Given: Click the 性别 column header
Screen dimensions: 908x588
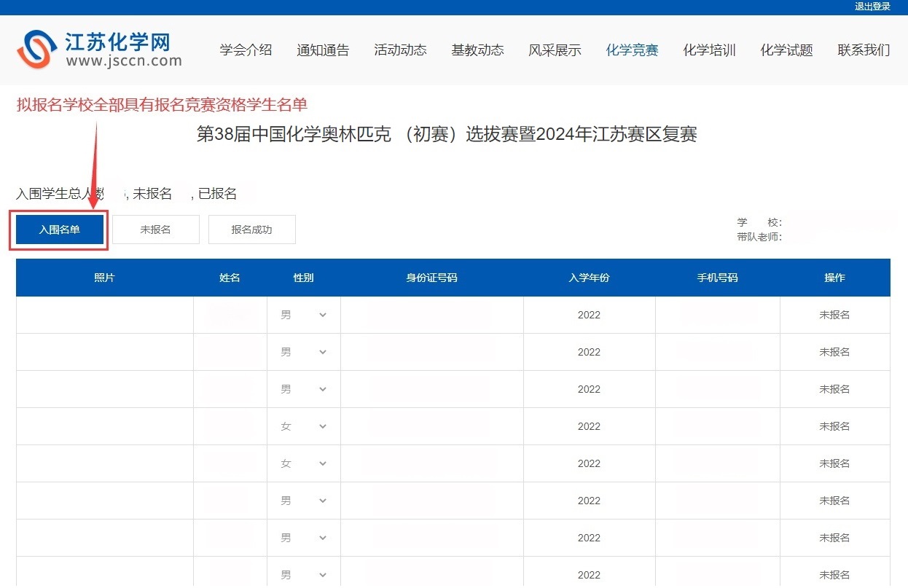Looking at the screenshot, I should pyautogui.click(x=304, y=278).
